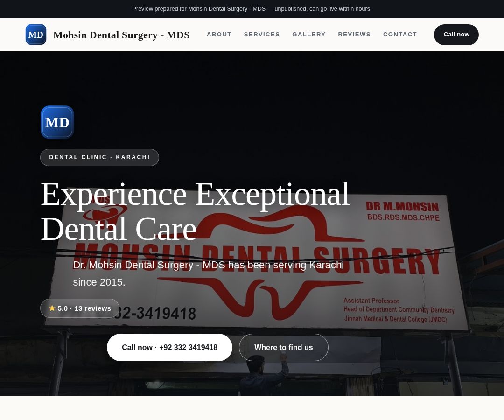
Task: Click the Experience Exceptional Dental Care heading
Action: click(195, 211)
